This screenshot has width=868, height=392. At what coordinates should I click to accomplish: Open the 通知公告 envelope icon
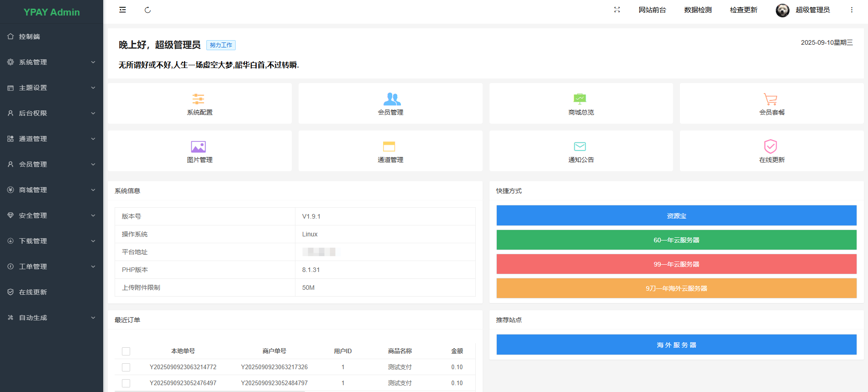pos(580,146)
